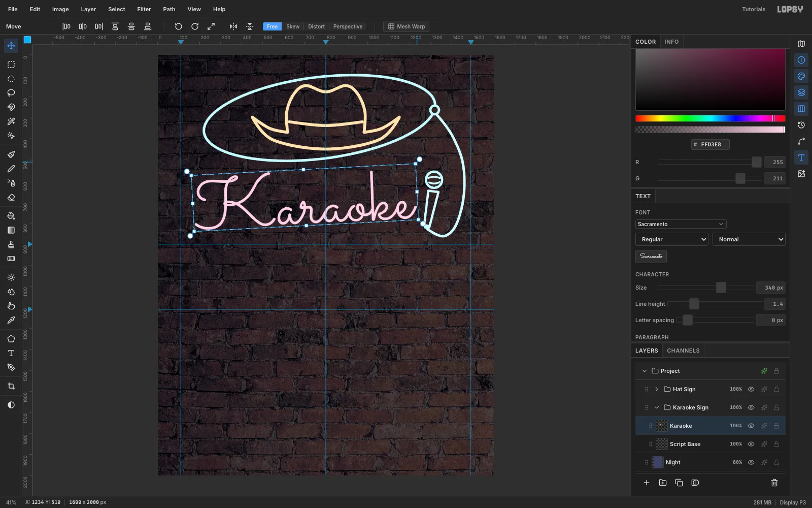812x508 pixels.
Task: Hide the Karaoke layer
Action: [751, 426]
